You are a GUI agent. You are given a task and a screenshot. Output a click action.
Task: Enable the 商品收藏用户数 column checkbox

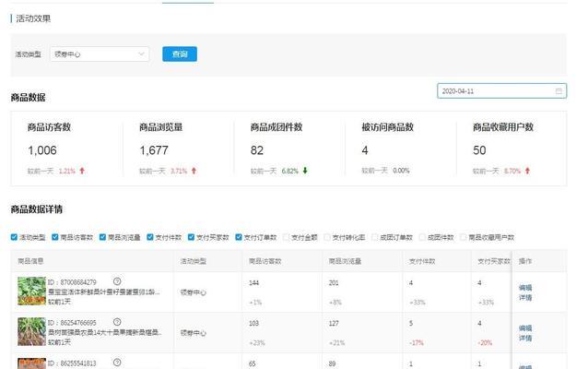coord(464,237)
